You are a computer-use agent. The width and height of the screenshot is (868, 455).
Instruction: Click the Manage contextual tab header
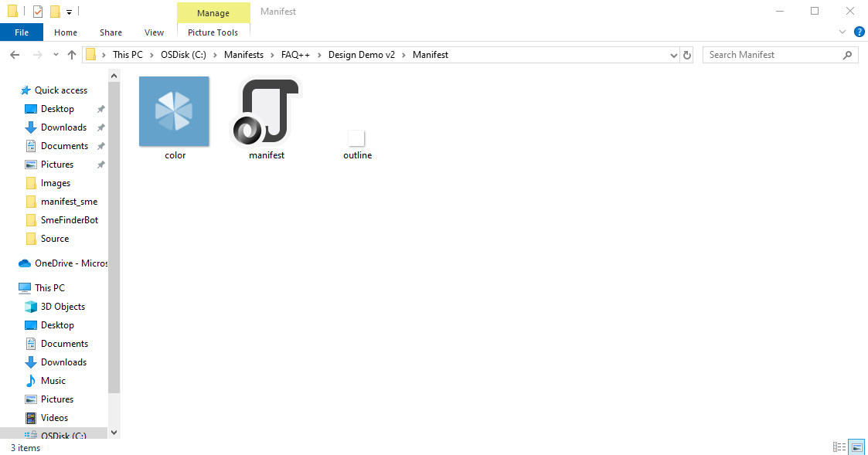213,12
